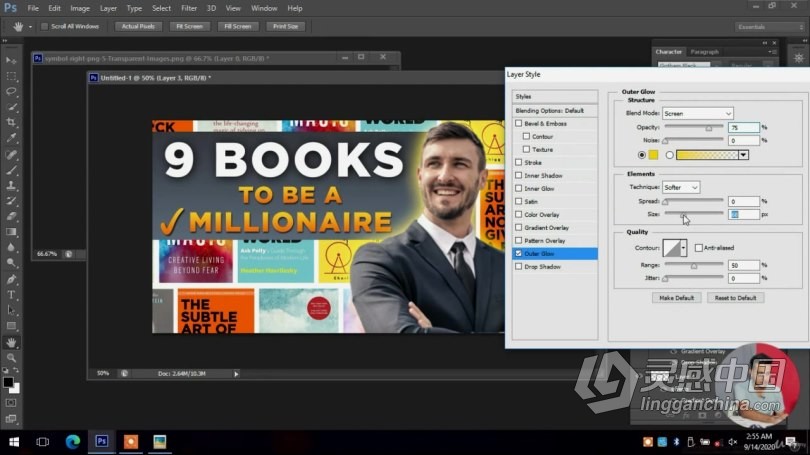Select the Hand tool in toolbox
This screenshot has width=810, height=455.
[x=11, y=342]
